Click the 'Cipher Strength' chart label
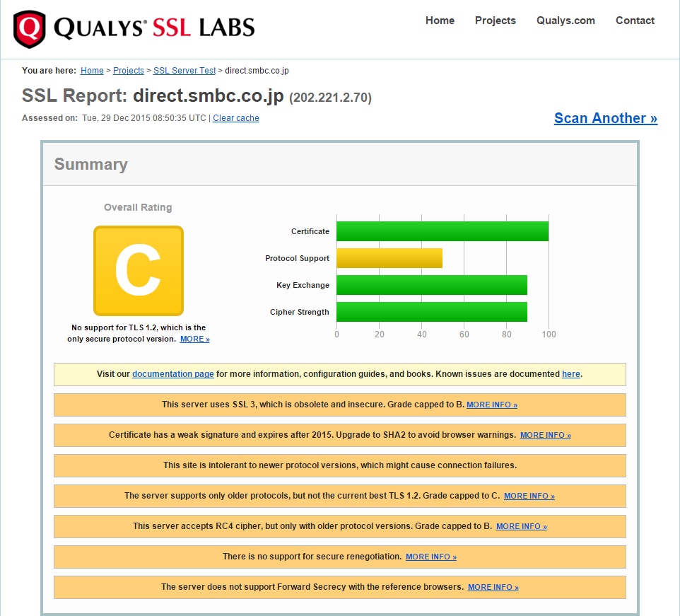This screenshot has height=616, width=680. pyautogui.click(x=299, y=312)
